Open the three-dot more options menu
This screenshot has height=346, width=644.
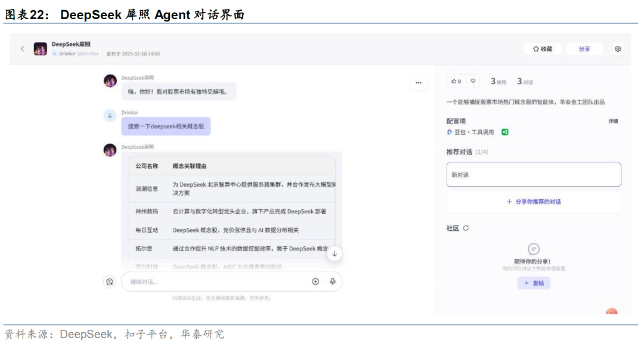click(419, 82)
